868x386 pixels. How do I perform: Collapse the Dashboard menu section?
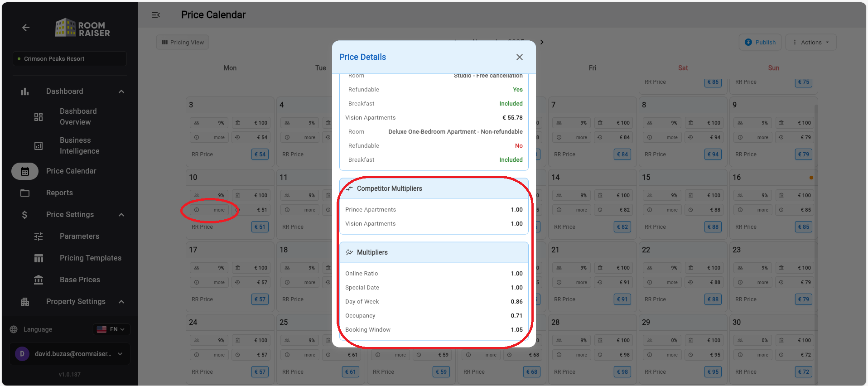click(121, 92)
